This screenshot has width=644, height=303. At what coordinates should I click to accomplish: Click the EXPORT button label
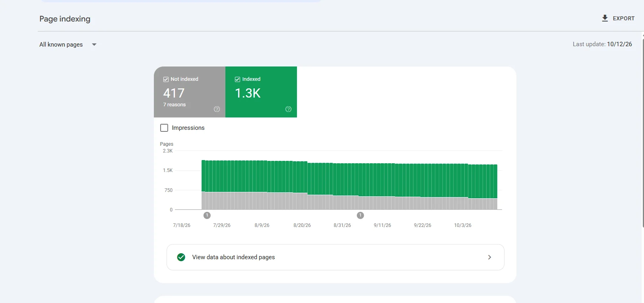(623, 18)
